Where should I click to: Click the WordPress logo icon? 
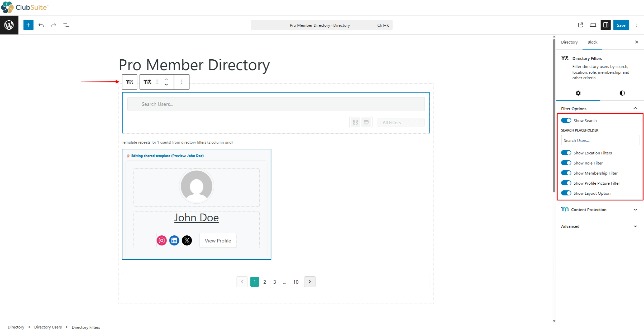(9, 25)
